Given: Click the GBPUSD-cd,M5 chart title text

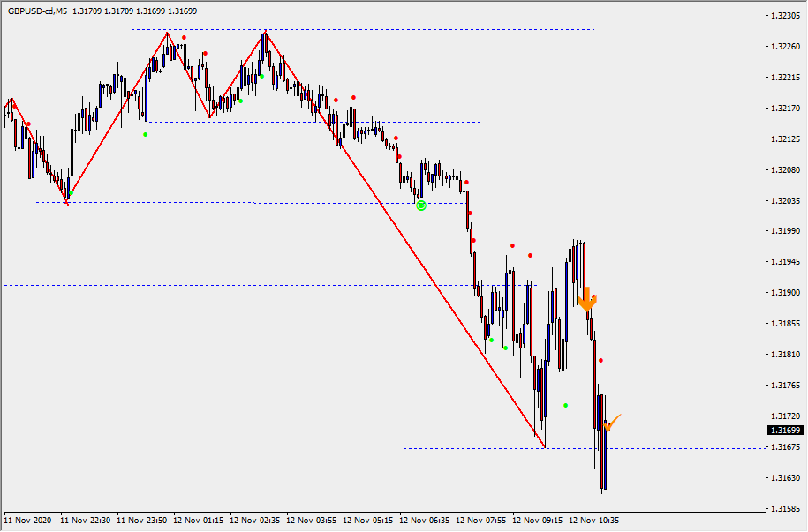Looking at the screenshot, I should [38, 11].
